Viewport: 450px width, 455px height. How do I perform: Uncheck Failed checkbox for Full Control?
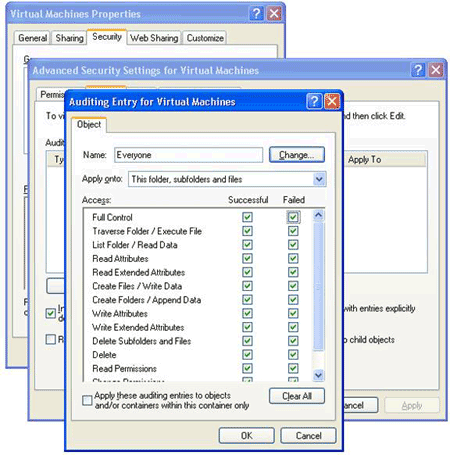[x=293, y=217]
